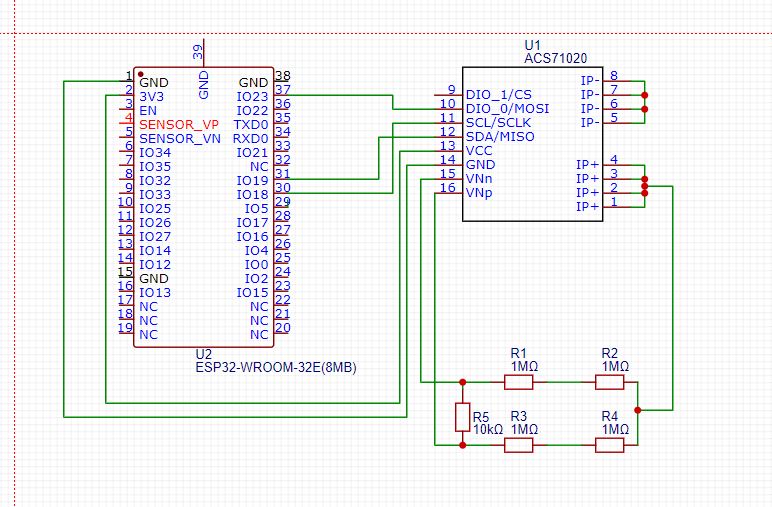Click the IO12 pin label

[155, 264]
